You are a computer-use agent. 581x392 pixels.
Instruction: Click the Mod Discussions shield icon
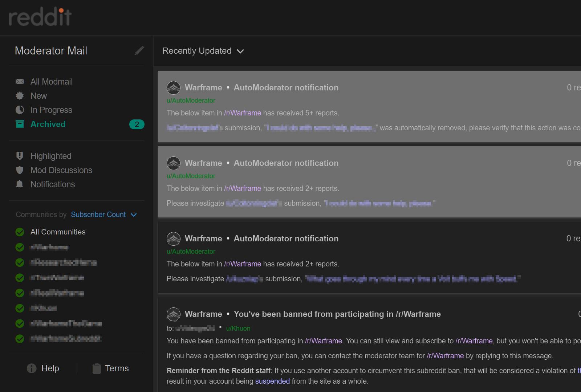pos(20,170)
